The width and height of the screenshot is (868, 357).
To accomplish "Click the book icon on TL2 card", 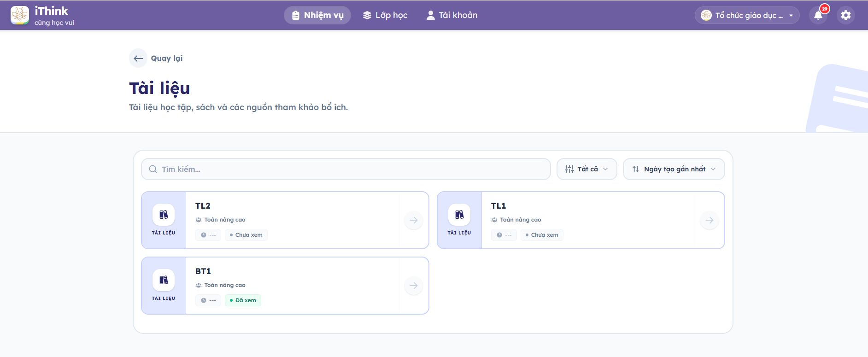I will 164,215.
